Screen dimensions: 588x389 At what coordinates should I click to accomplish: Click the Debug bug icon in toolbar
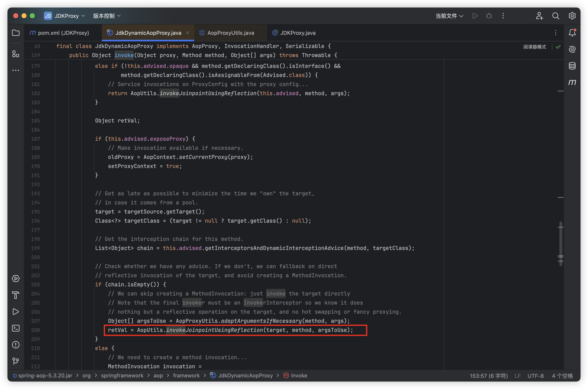coord(489,16)
